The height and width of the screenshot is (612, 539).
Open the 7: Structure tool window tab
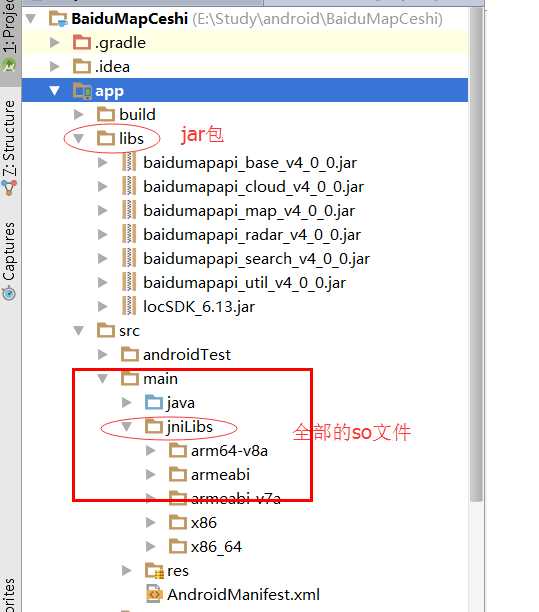coord(9,147)
